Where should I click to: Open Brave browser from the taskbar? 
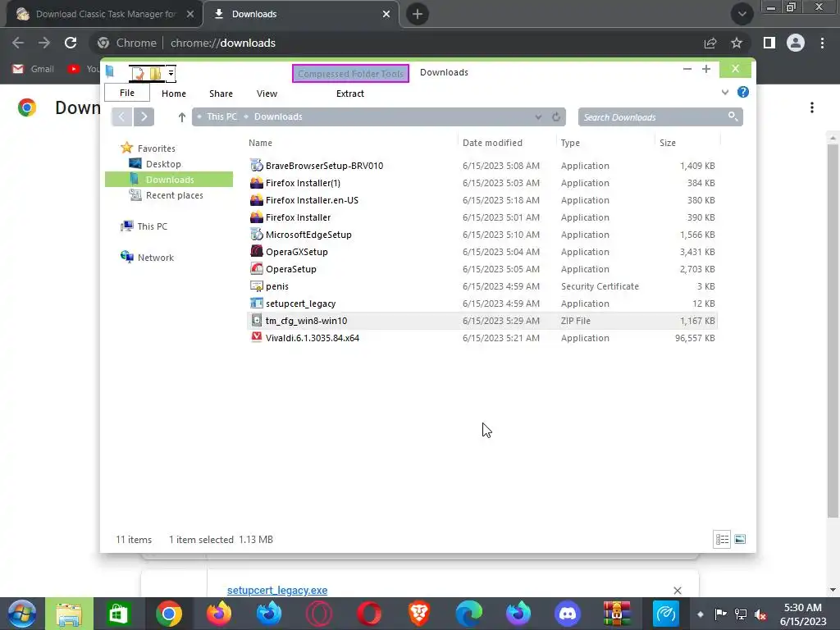pos(419,614)
